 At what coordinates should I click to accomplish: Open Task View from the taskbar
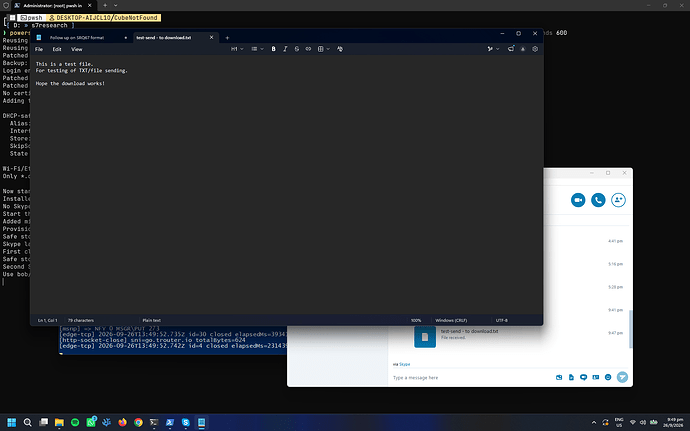tap(44, 423)
